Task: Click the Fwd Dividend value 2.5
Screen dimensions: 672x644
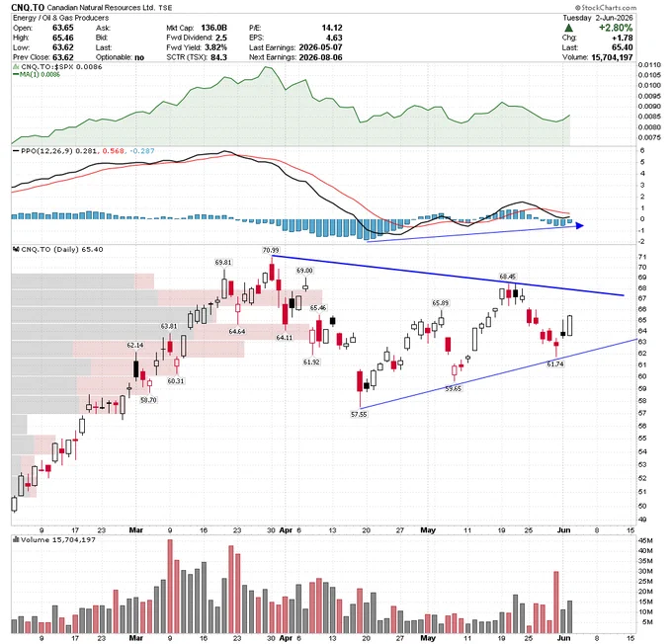Action: [x=221, y=38]
